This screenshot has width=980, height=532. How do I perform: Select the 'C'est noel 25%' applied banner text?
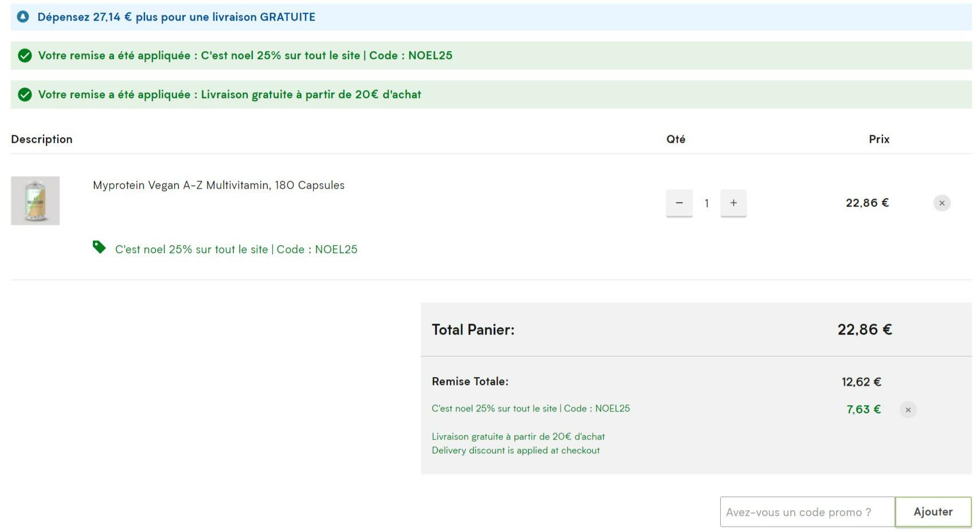click(x=245, y=56)
